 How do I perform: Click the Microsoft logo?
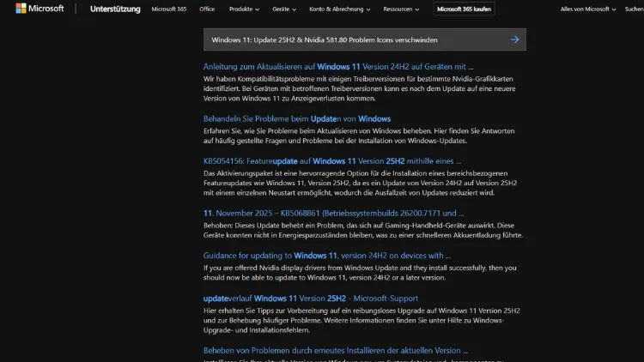pos(39,9)
